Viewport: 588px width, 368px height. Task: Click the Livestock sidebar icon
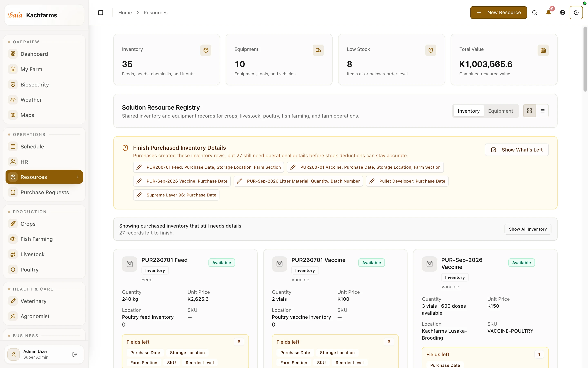pyautogui.click(x=13, y=254)
